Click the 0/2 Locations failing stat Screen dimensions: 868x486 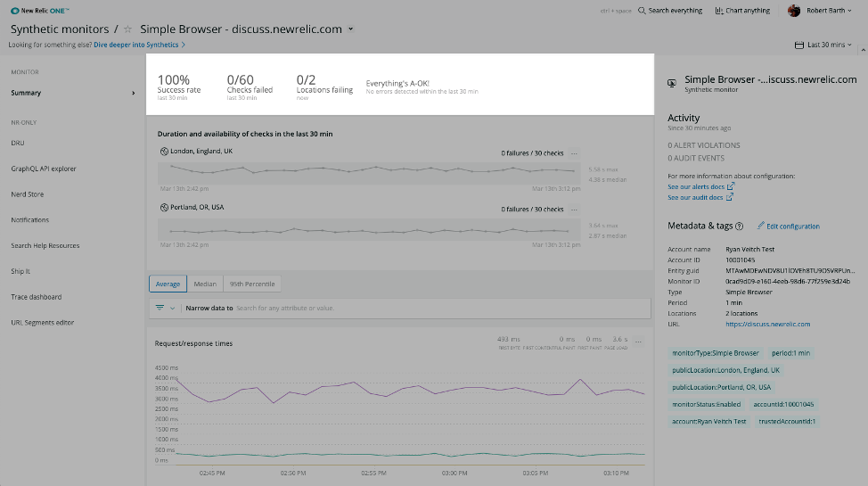[324, 87]
